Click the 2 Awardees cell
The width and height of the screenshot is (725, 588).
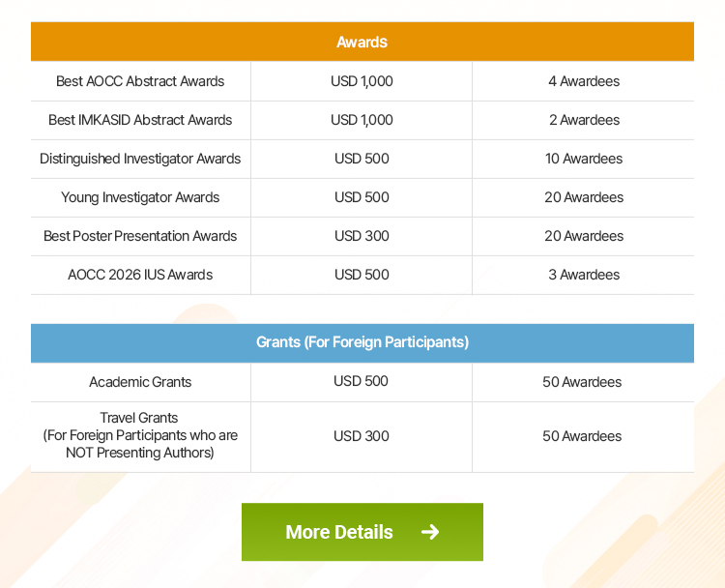[x=583, y=120]
